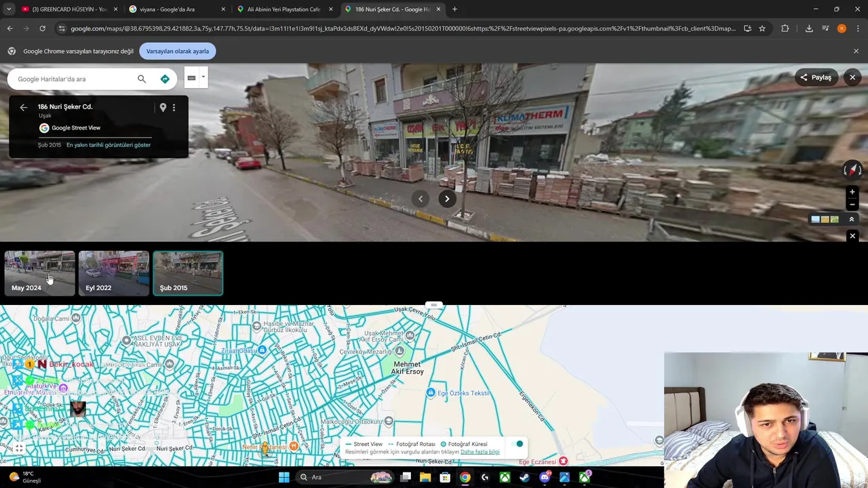
Task: Click the Ege Özteks Tekstil marker
Action: point(431,392)
